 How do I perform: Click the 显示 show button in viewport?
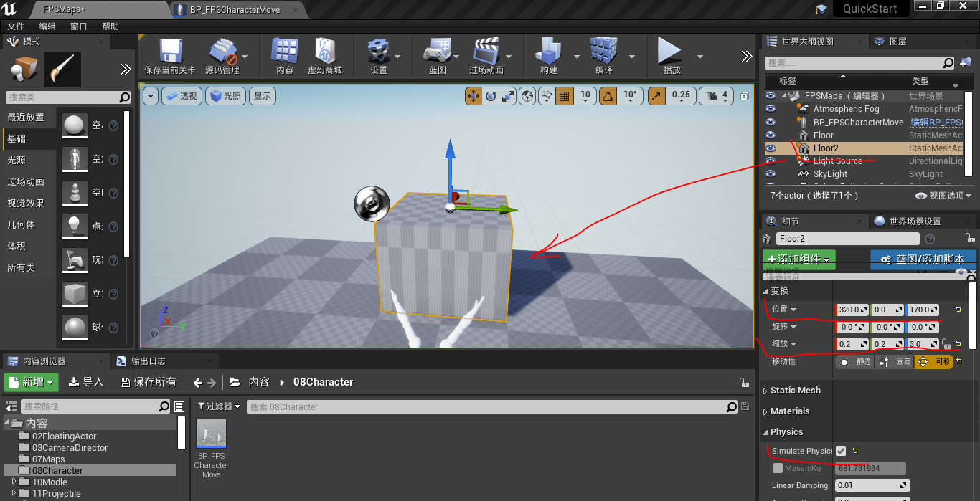tap(263, 96)
